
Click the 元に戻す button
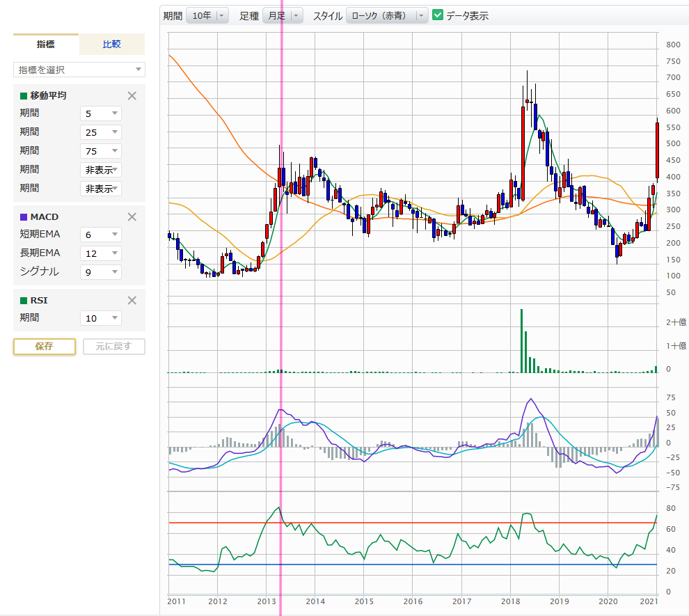point(113,346)
